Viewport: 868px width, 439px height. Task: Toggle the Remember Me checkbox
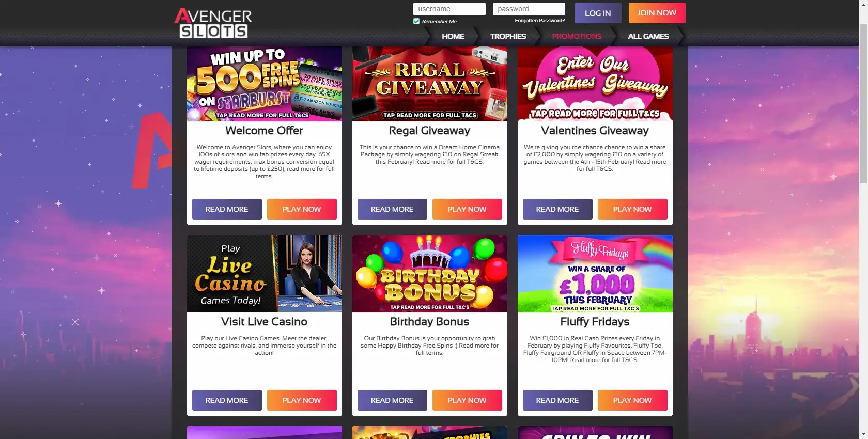pyautogui.click(x=416, y=21)
